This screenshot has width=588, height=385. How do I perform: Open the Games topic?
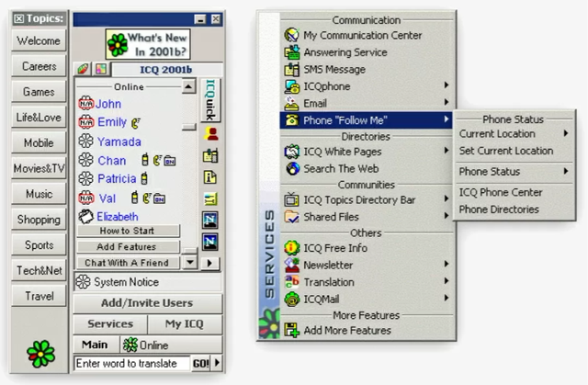coord(39,92)
